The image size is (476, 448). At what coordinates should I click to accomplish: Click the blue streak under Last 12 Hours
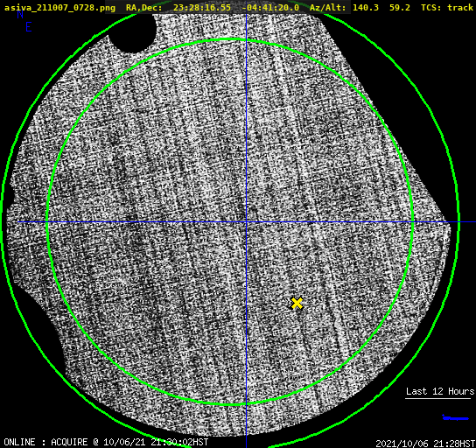coord(455,418)
